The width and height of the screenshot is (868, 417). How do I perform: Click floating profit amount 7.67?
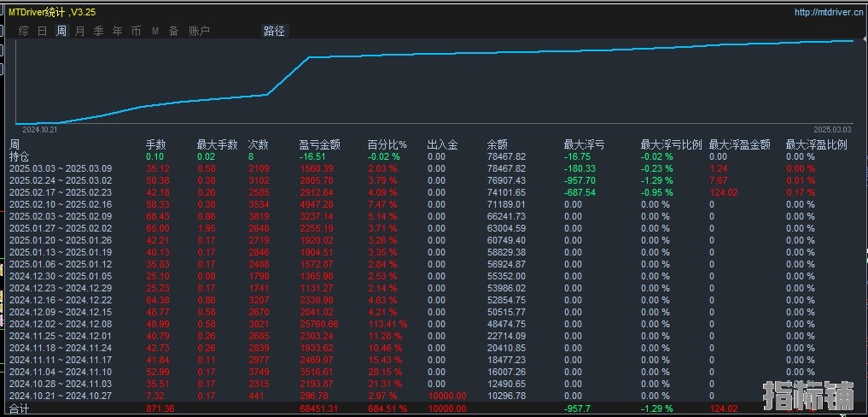[719, 180]
